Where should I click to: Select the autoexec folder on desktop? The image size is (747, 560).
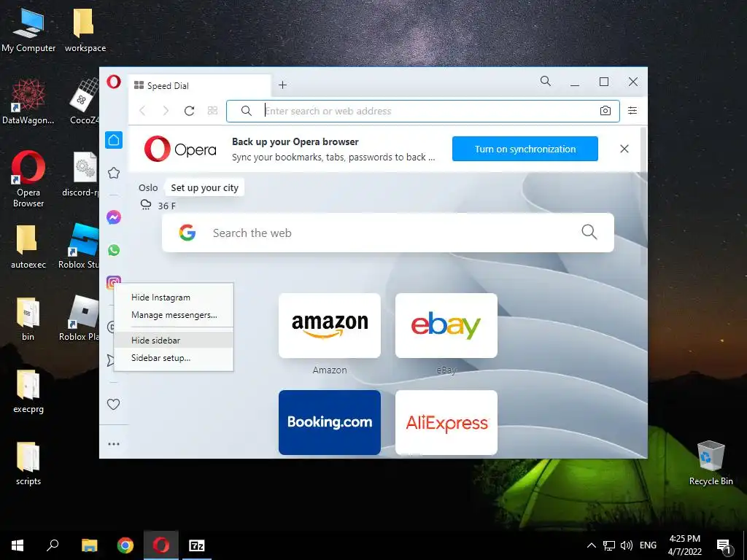coord(28,246)
